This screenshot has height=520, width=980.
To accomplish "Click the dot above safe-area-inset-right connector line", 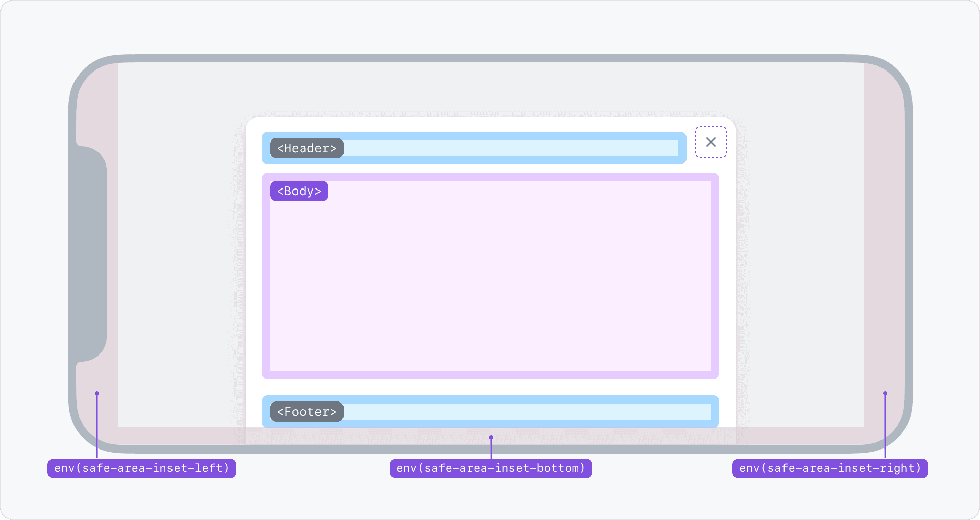I will [x=885, y=393].
